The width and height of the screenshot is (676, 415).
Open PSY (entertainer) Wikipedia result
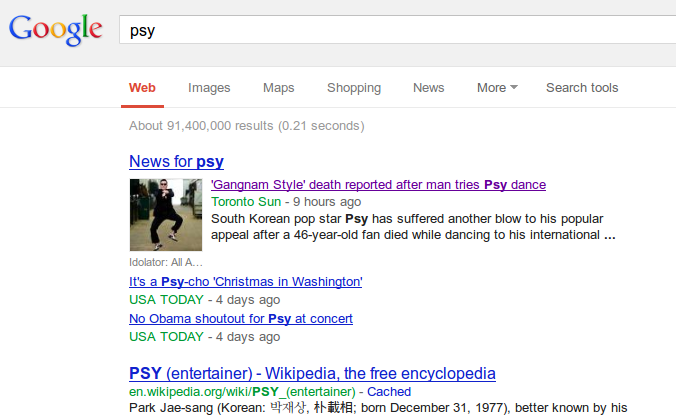pos(313,373)
